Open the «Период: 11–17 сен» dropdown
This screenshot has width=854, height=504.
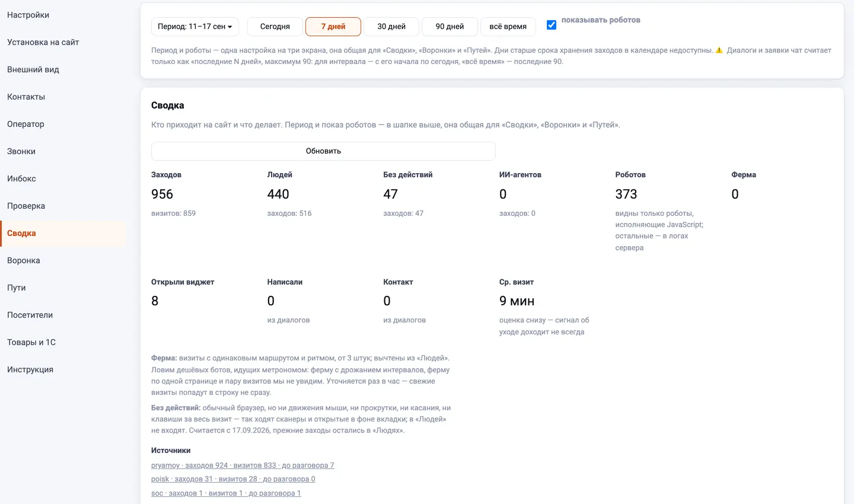tap(195, 27)
